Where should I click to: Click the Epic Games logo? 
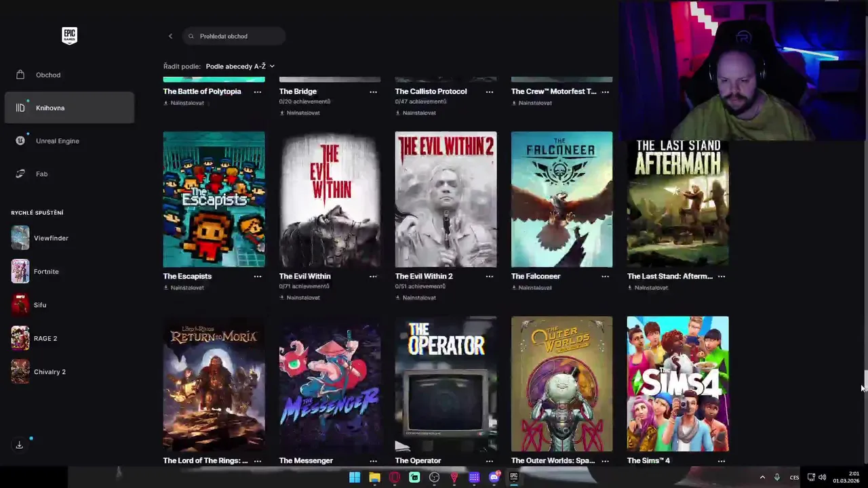tap(69, 36)
